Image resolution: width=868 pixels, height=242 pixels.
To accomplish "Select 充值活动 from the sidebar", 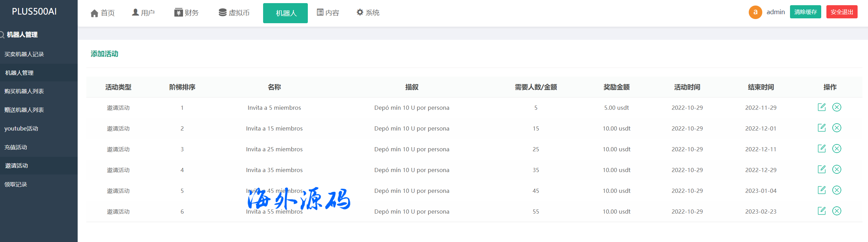I will point(16,147).
